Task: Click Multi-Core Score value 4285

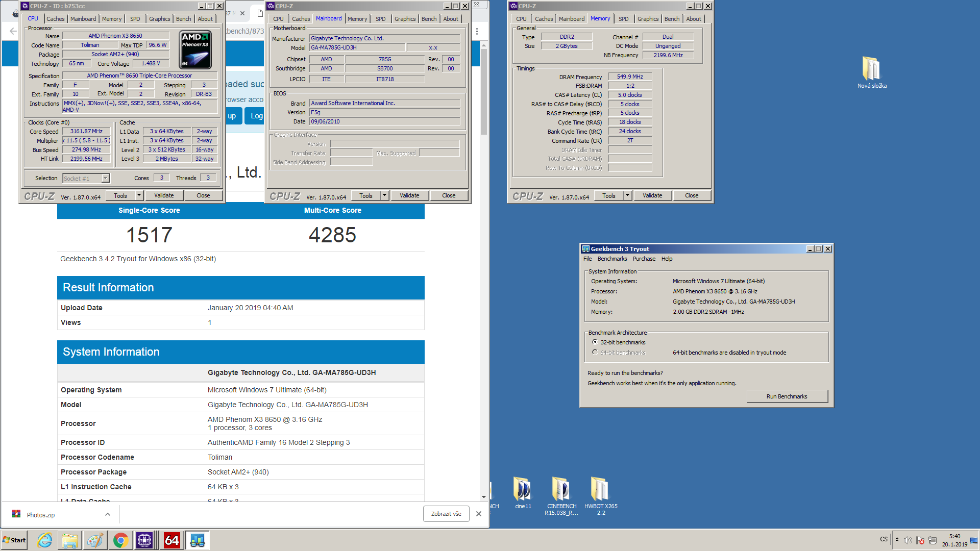Action: 332,235
